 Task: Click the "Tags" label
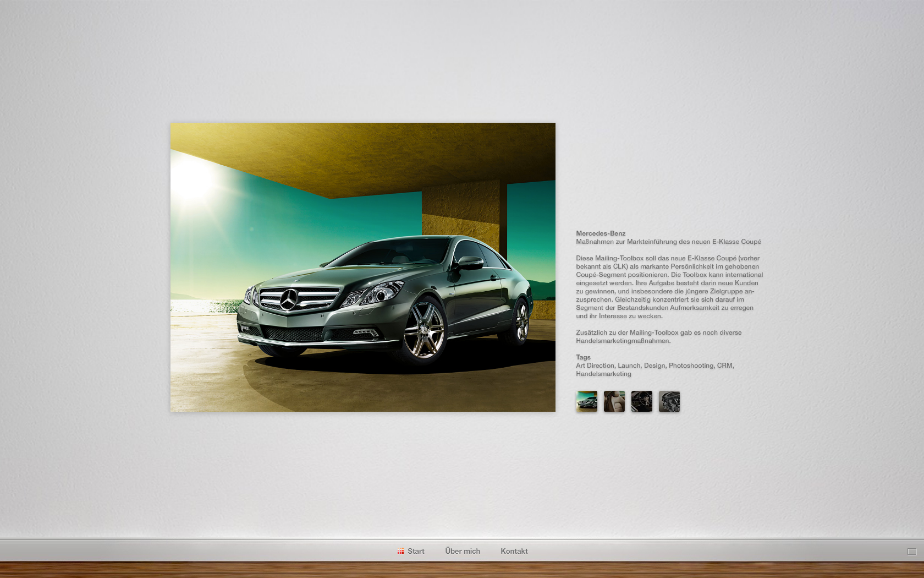[583, 357]
